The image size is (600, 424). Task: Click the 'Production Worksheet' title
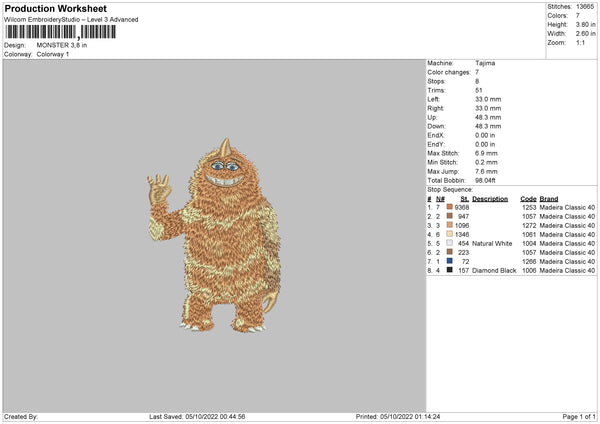55,8
